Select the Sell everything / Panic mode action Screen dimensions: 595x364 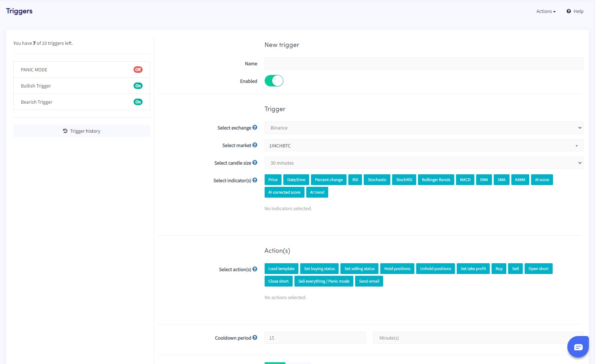[324, 281]
